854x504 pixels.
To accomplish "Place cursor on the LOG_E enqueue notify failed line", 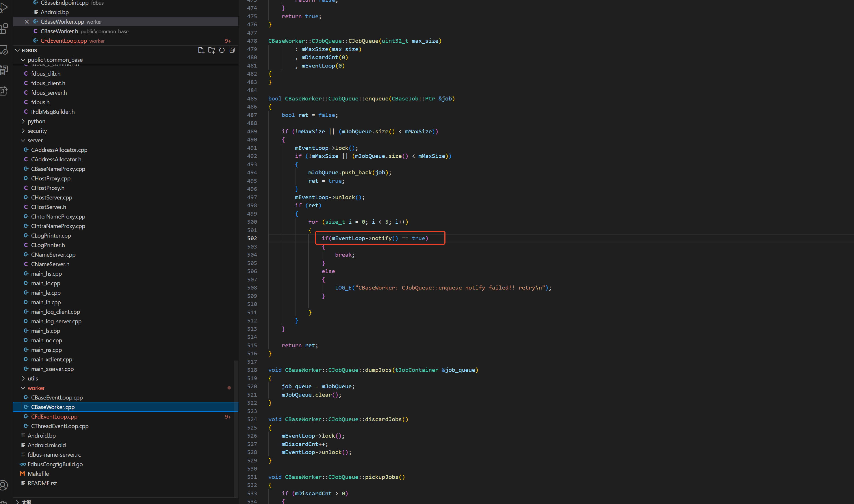I will 443,288.
